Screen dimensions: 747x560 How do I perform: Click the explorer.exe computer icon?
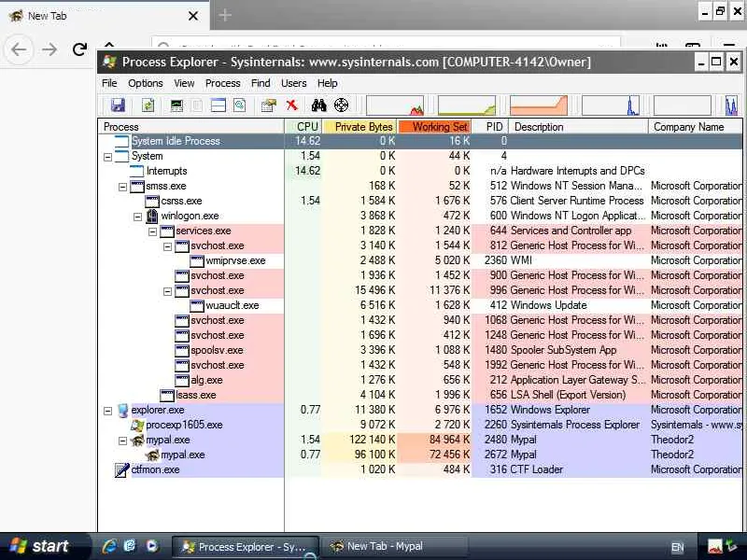123,410
